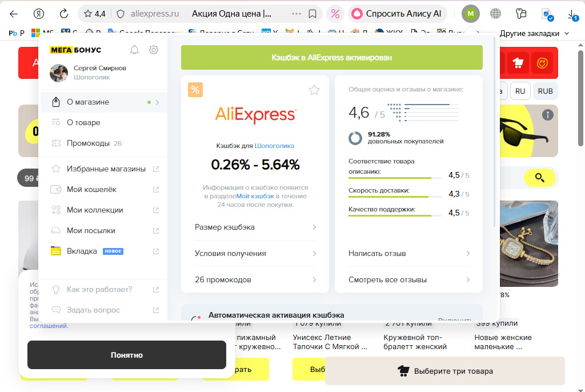Open Мой кошелёк menu item
585x392 pixels.
(104, 189)
